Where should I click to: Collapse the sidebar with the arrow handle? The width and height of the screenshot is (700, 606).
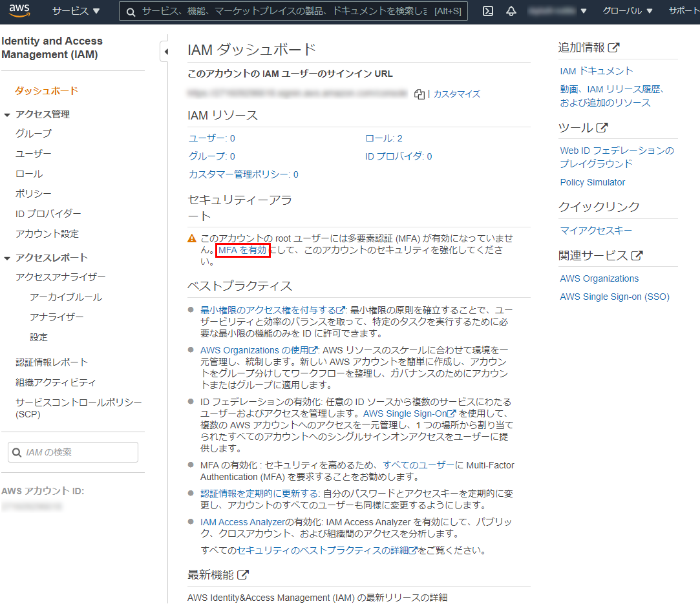165,52
